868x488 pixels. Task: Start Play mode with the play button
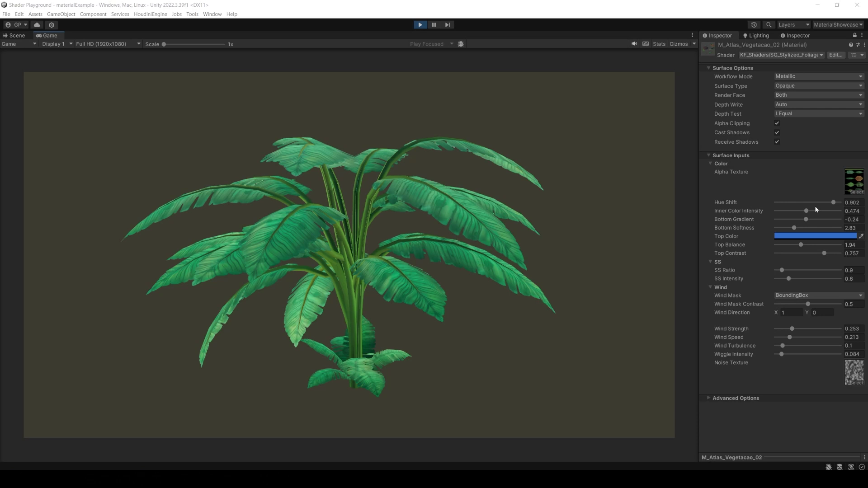point(420,25)
